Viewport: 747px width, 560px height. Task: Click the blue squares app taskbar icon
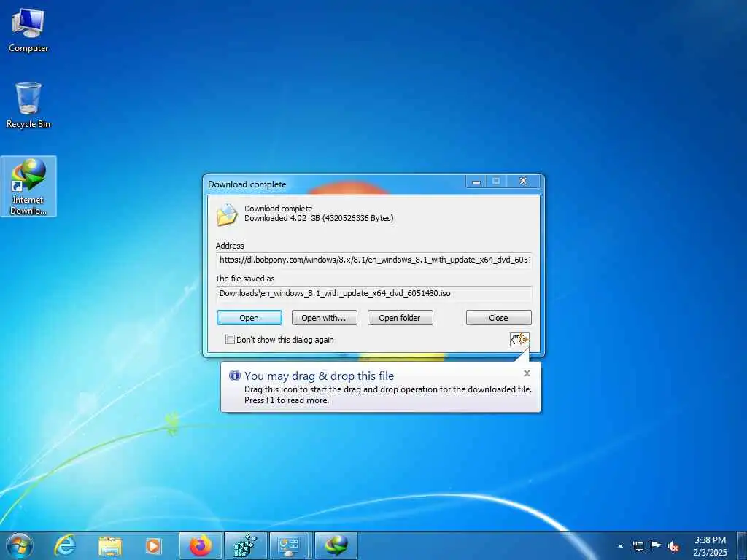(245, 545)
